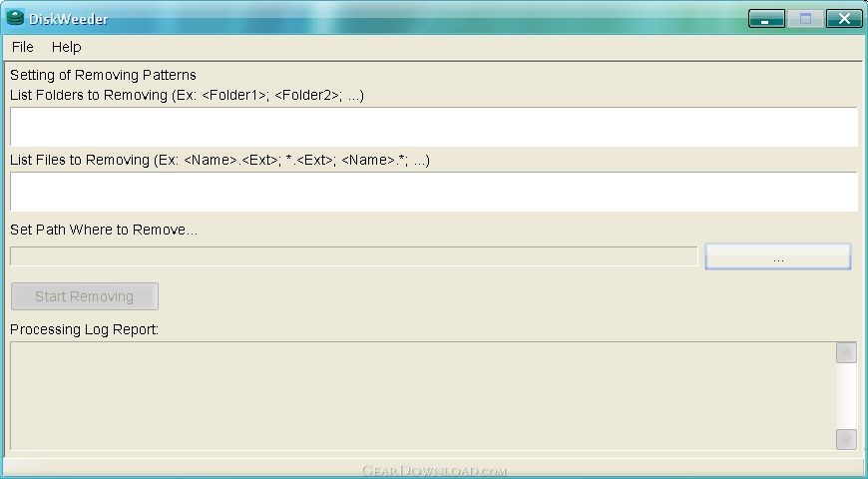868x479 pixels.
Task: Click the disabled maximize window button
Action: pyautogui.click(x=805, y=18)
